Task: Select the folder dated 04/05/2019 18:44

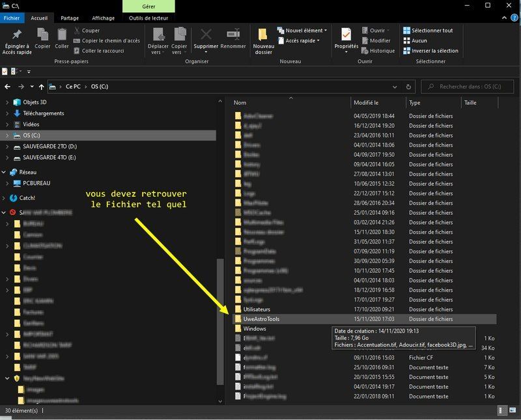Action: [x=364, y=116]
